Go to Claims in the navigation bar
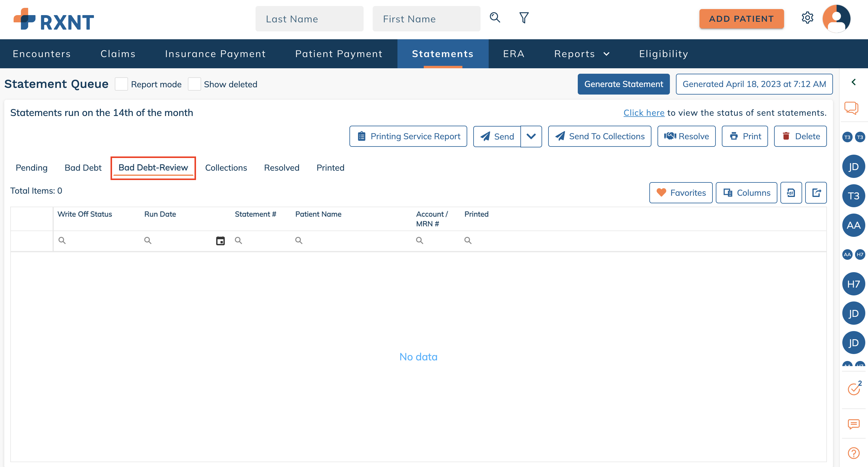Image resolution: width=868 pixels, height=467 pixels. 118,54
